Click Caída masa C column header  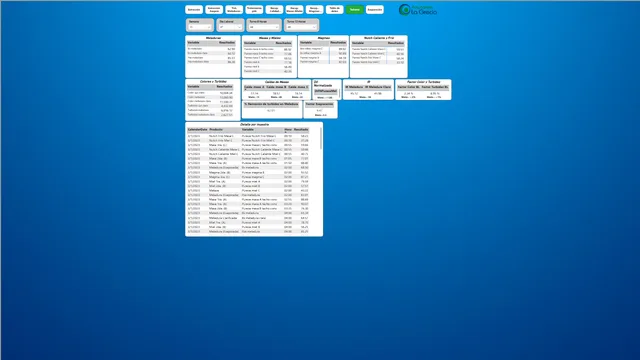[298, 87]
